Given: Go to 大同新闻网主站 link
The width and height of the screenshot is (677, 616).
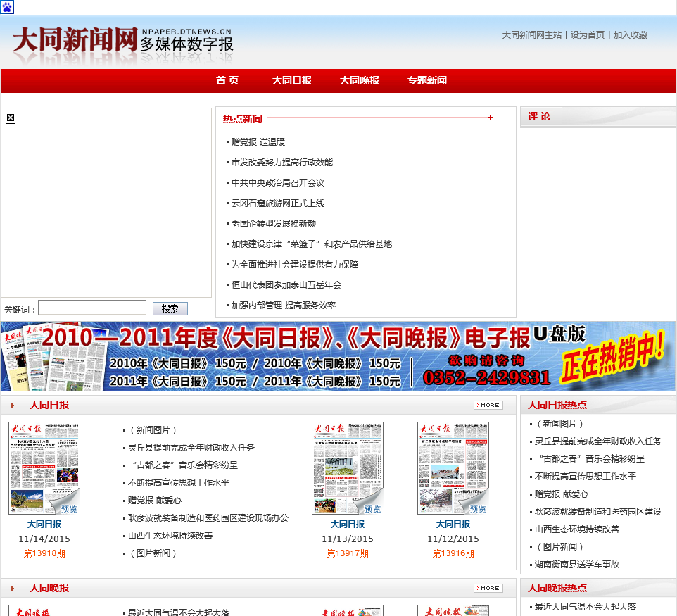Looking at the screenshot, I should [x=532, y=35].
